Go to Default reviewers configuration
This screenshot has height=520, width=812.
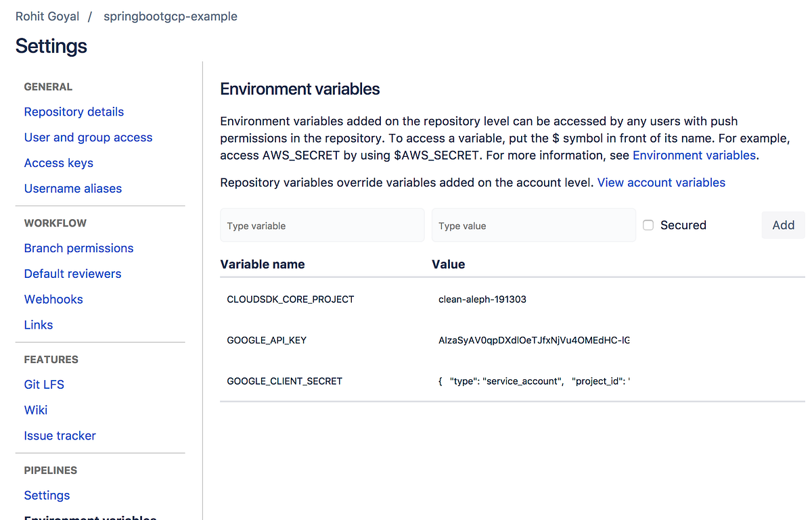click(72, 273)
